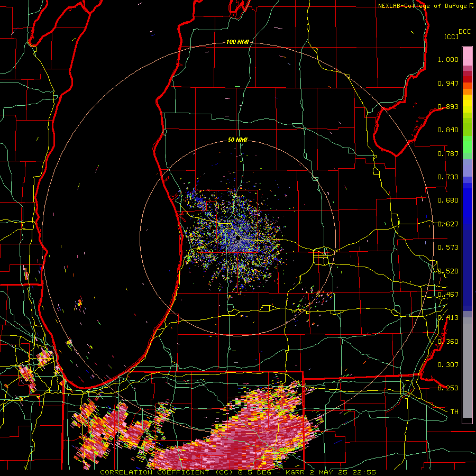Select the 0.680 scale value
This screenshot has width=476, height=476.
(x=448, y=200)
